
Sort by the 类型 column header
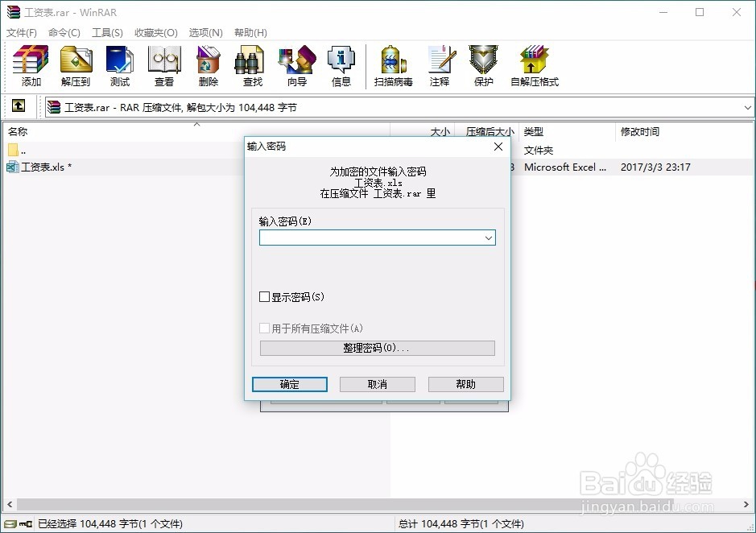[x=567, y=131]
